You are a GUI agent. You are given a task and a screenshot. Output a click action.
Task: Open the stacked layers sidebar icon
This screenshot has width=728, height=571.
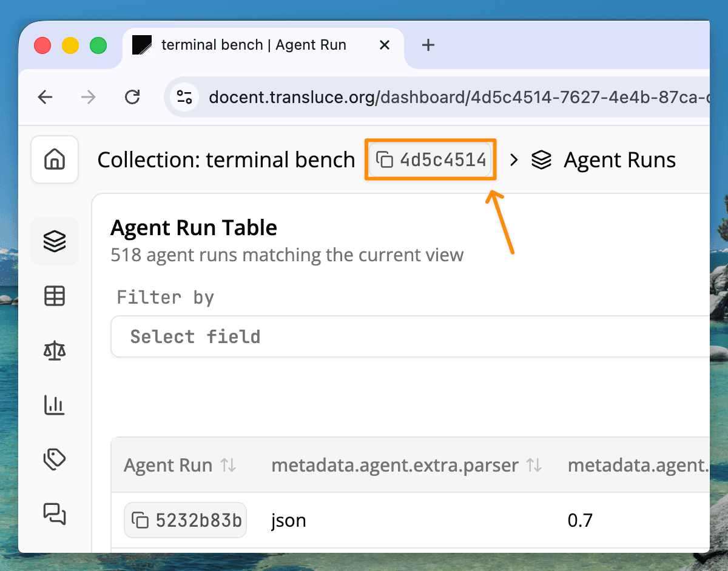click(55, 241)
